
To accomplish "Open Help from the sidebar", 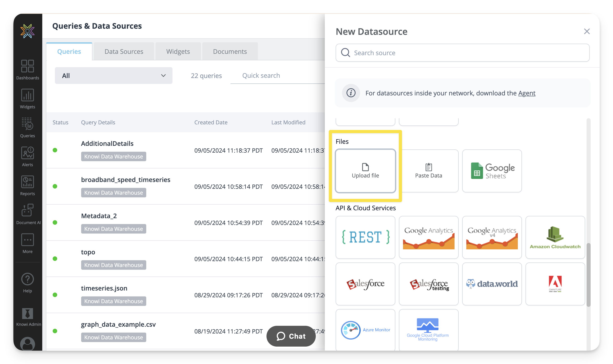I will click(x=27, y=283).
